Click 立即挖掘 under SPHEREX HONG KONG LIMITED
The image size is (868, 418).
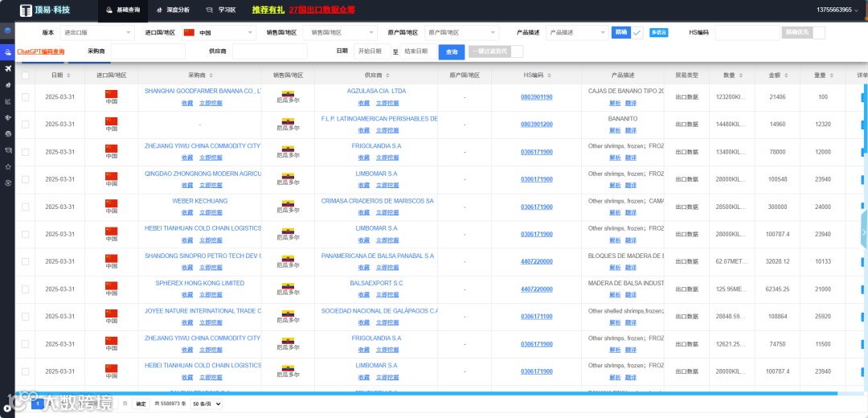[x=211, y=295]
